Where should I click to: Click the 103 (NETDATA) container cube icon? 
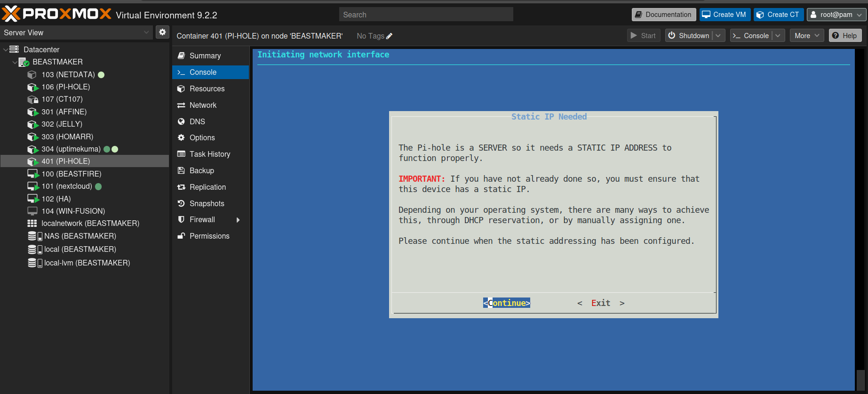tap(32, 74)
